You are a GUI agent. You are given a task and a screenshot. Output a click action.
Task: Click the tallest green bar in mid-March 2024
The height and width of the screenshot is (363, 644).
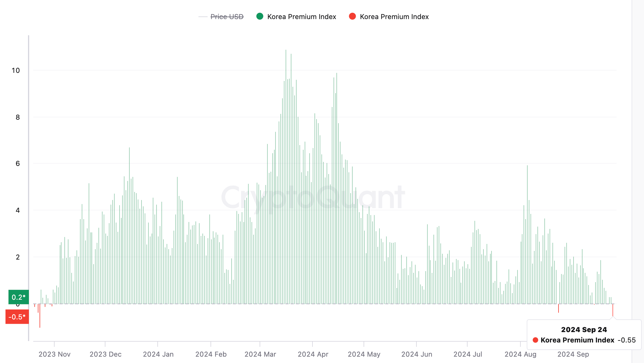point(286,177)
